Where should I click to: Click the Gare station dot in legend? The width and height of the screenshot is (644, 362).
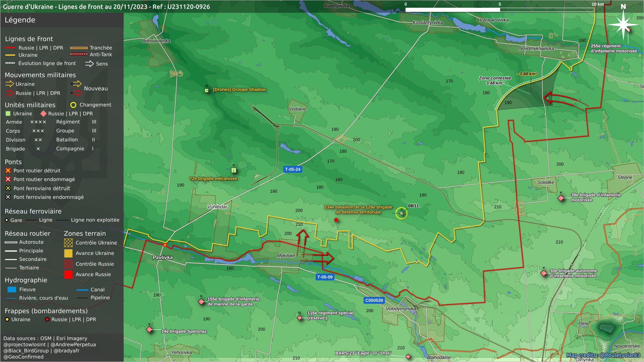(x=7, y=220)
